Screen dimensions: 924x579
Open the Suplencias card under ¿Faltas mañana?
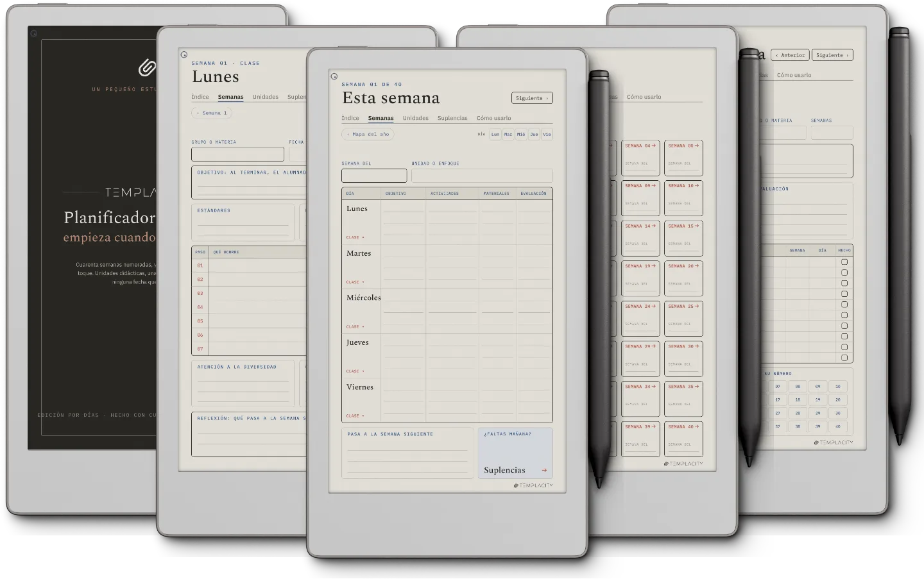point(515,453)
